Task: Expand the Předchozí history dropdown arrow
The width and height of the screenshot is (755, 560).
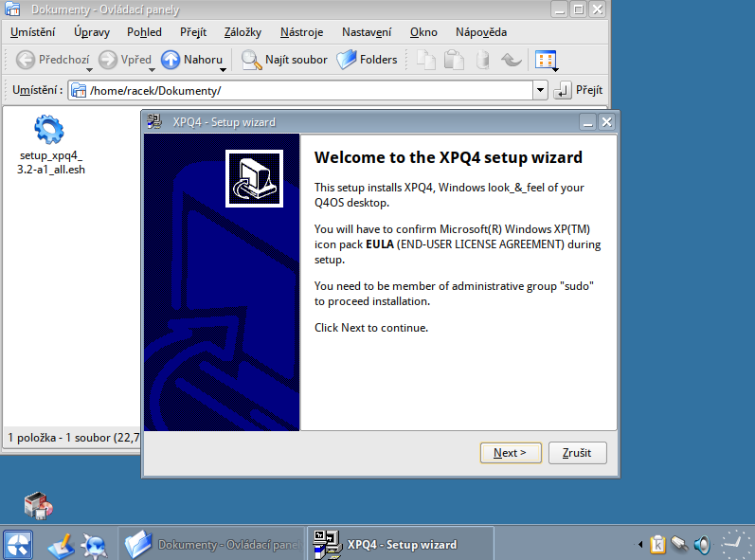Action: point(89,70)
